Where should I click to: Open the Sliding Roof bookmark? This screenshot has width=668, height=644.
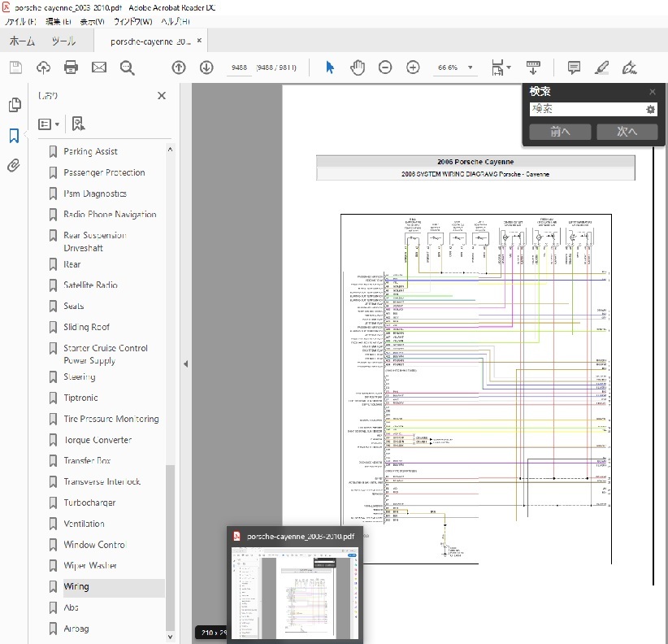point(86,327)
